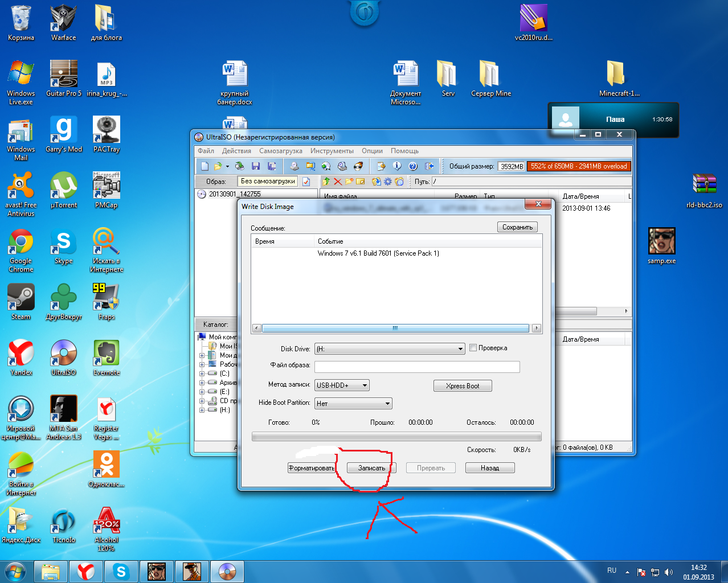
Task: Click boot info checkmark icon beside Без самозагрузки
Action: click(x=306, y=182)
